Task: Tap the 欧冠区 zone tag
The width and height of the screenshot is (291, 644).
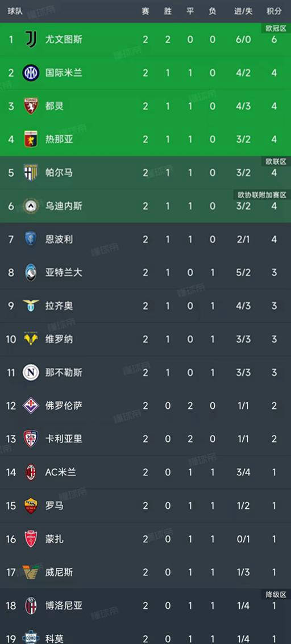Action: click(275, 28)
